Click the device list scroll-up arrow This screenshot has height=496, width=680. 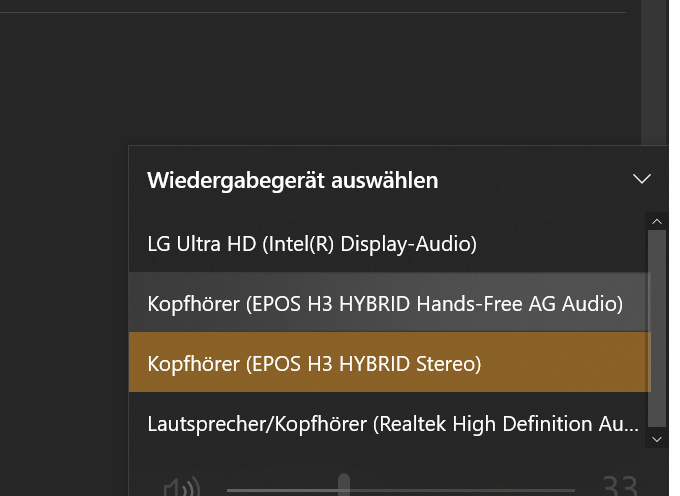[657, 220]
